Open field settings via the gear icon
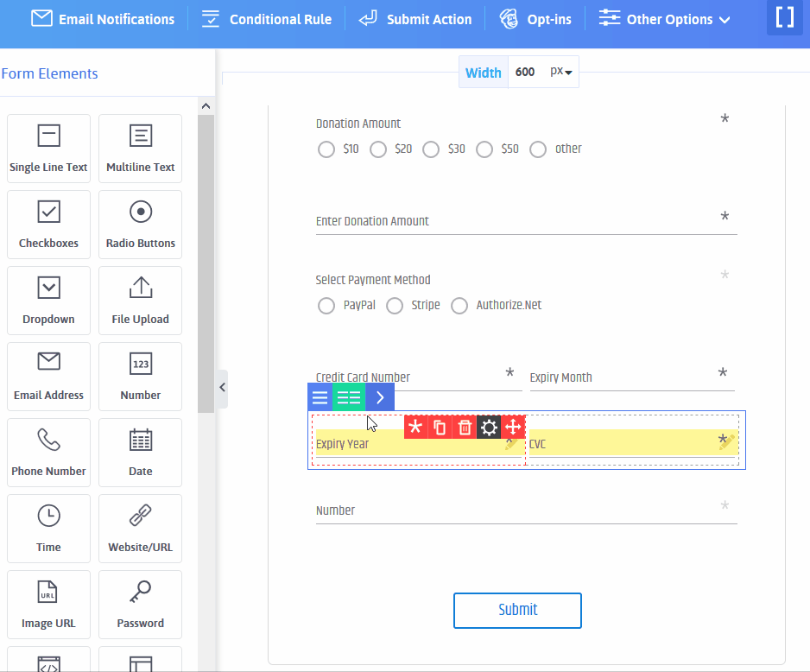Screen dimensions: 810x672 click(x=489, y=427)
